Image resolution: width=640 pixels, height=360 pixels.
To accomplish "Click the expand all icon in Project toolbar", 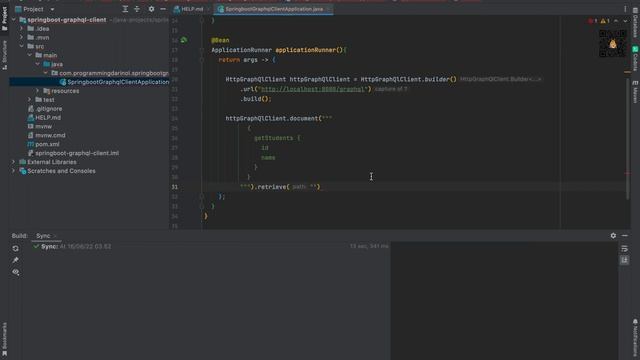I will click(x=125, y=9).
